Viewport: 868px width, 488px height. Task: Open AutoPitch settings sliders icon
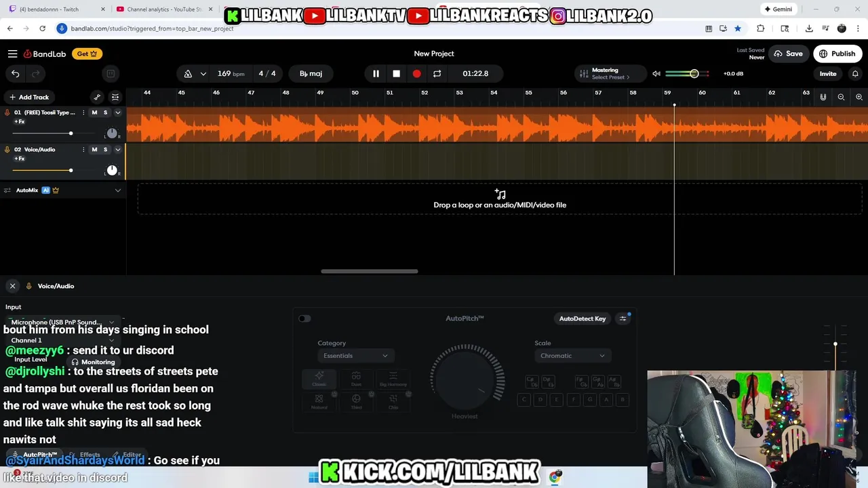tap(623, 319)
